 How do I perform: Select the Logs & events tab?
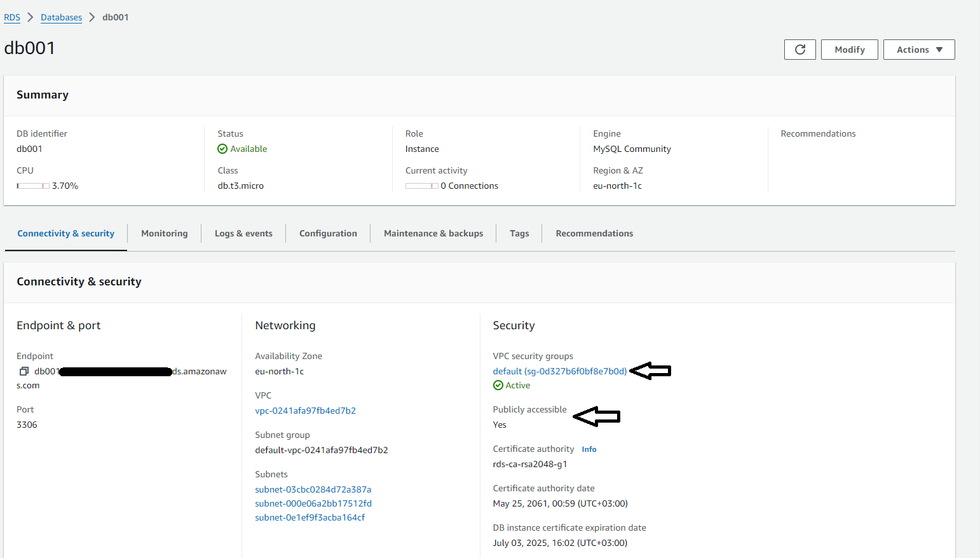coord(243,233)
